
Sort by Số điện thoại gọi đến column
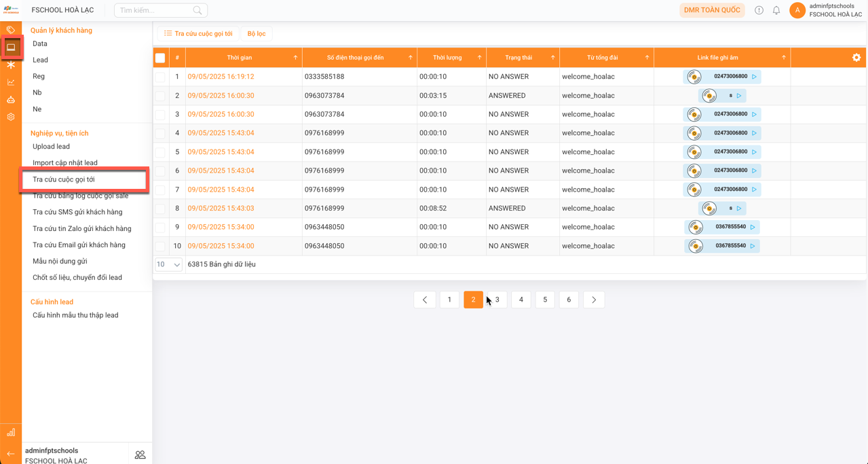[411, 58]
